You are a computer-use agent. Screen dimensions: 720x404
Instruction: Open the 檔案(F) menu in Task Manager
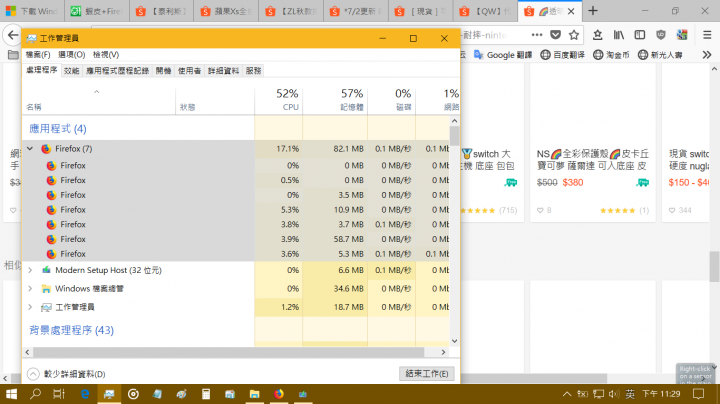pos(38,55)
